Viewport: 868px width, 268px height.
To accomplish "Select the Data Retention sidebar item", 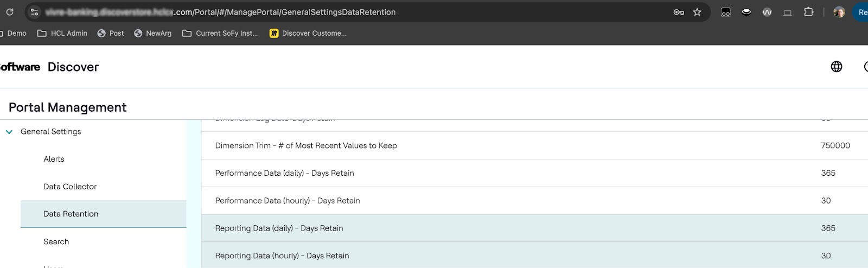I will point(71,214).
